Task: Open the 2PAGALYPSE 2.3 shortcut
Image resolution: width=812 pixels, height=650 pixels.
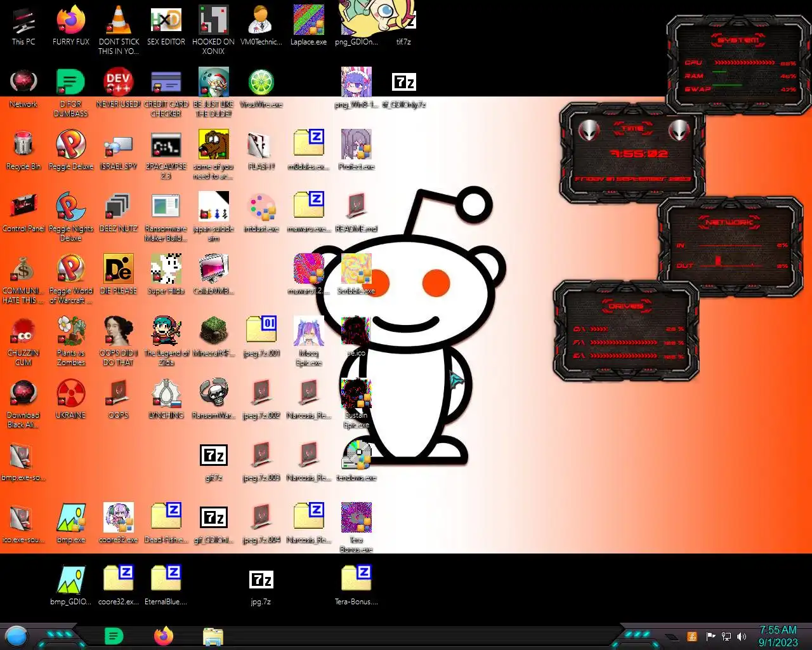Action: pos(166,155)
